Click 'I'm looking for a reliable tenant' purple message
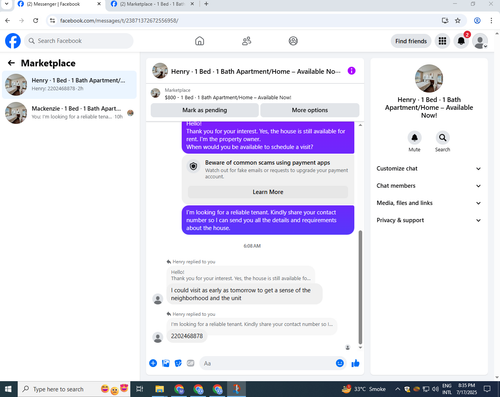500x397 pixels. [x=268, y=220]
